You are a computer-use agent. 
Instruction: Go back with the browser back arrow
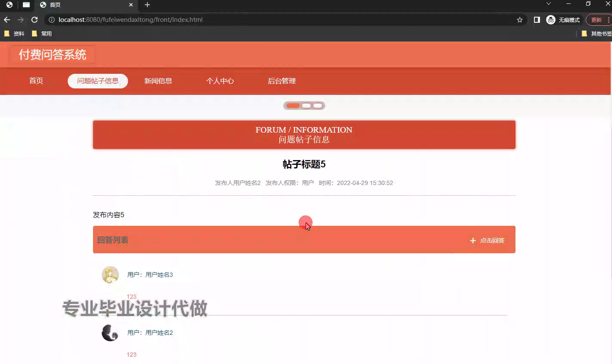pyautogui.click(x=7, y=20)
